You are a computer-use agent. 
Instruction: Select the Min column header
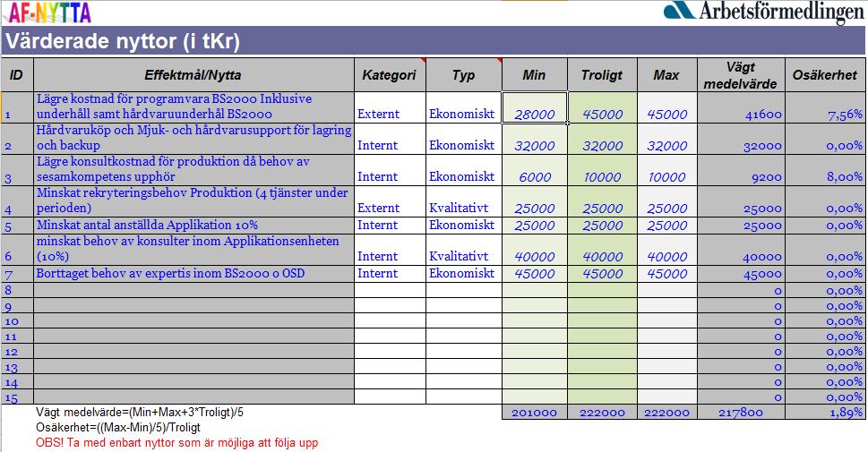[535, 74]
